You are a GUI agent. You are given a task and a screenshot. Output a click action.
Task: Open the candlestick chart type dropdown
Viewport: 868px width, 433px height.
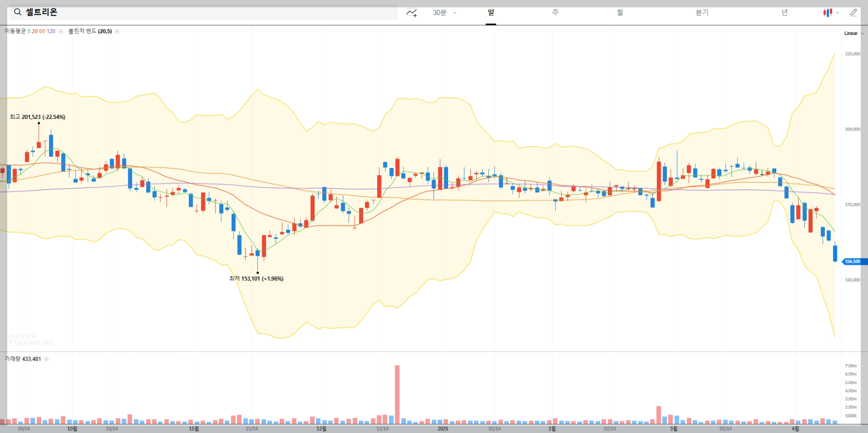pos(831,13)
